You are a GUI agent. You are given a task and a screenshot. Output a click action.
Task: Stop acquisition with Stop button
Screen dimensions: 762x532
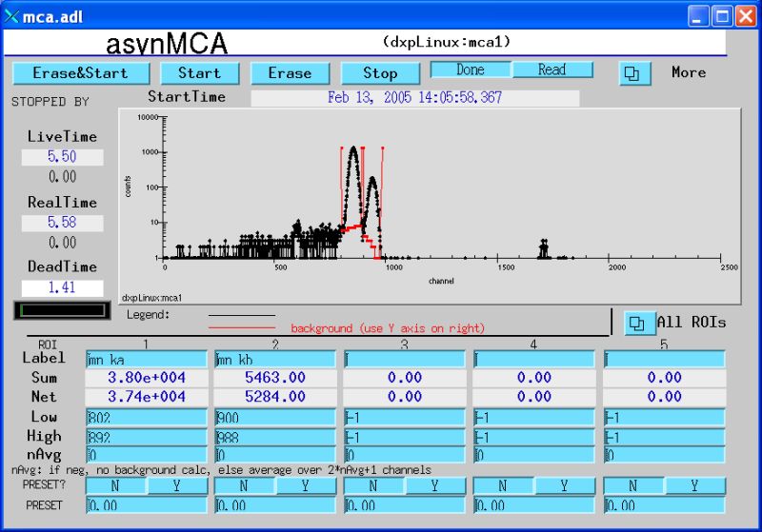[380, 73]
